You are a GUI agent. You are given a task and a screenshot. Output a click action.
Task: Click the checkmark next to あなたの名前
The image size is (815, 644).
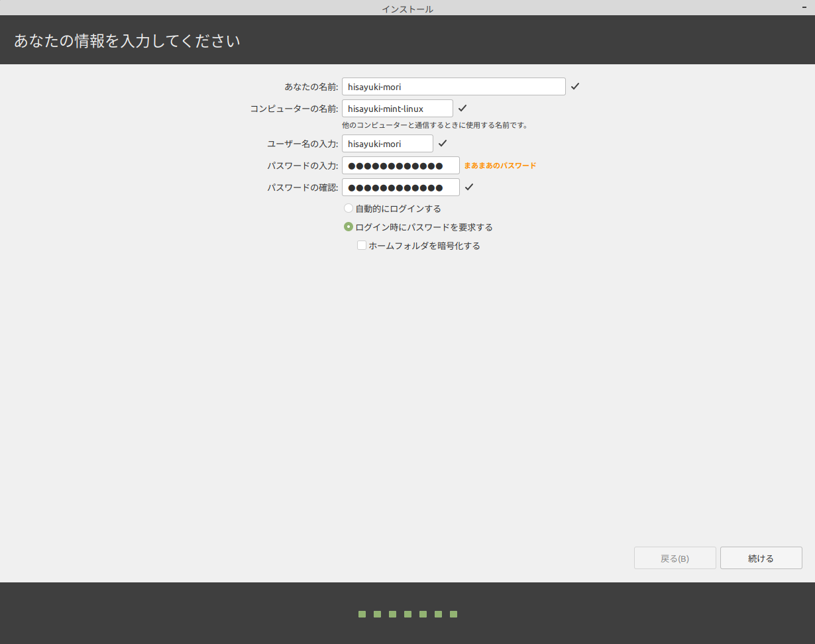point(575,87)
